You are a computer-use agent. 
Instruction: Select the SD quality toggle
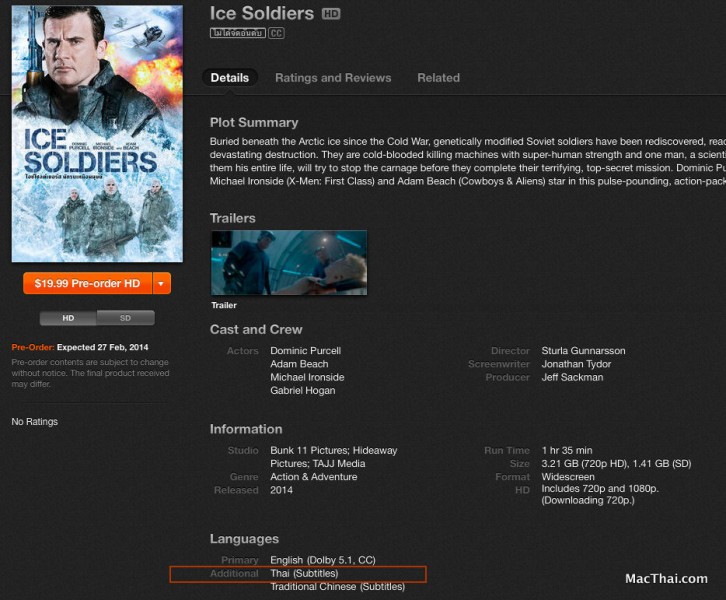tap(125, 318)
